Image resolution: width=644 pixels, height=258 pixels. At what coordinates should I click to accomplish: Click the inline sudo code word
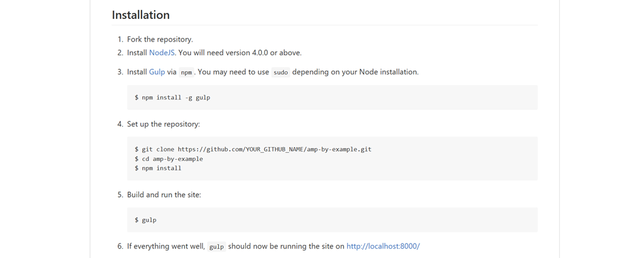click(281, 72)
